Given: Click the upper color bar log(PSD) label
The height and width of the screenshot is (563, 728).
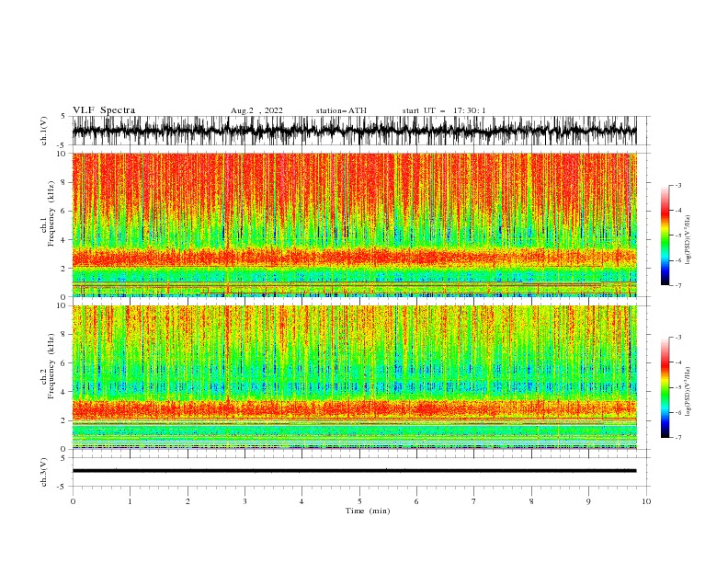Looking at the screenshot, I should pos(688,240).
